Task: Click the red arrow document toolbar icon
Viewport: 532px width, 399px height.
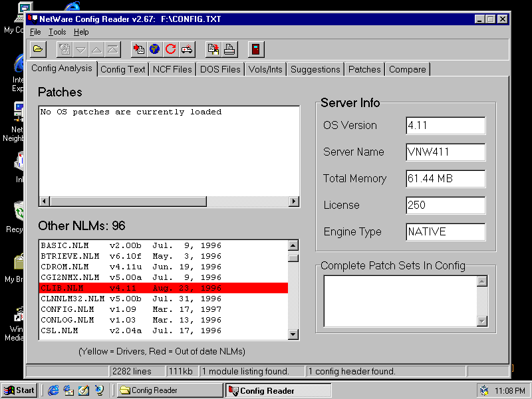Action: pyautogui.click(x=139, y=49)
